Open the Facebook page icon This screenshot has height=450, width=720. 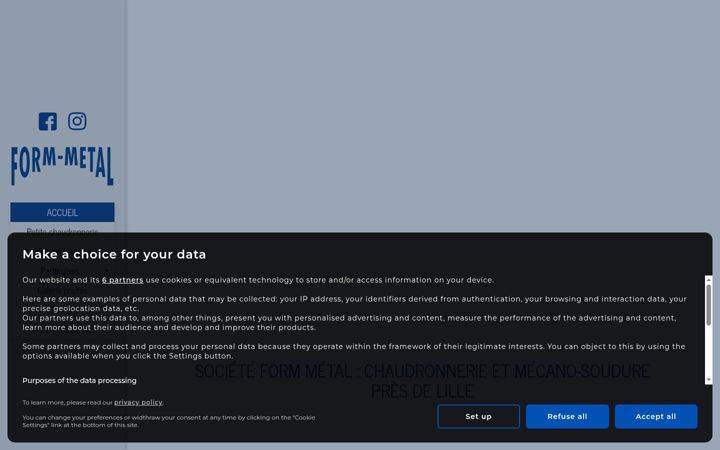click(x=48, y=121)
